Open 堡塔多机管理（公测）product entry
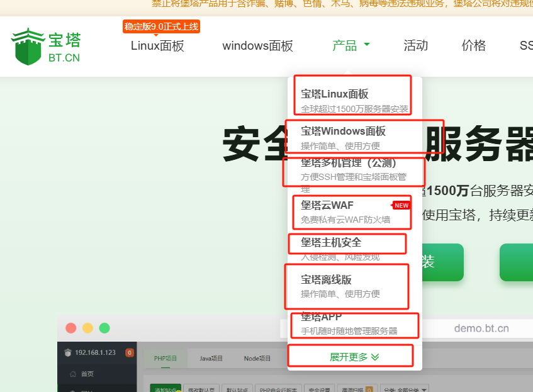Screen dimensions: 533x392 tap(349, 163)
